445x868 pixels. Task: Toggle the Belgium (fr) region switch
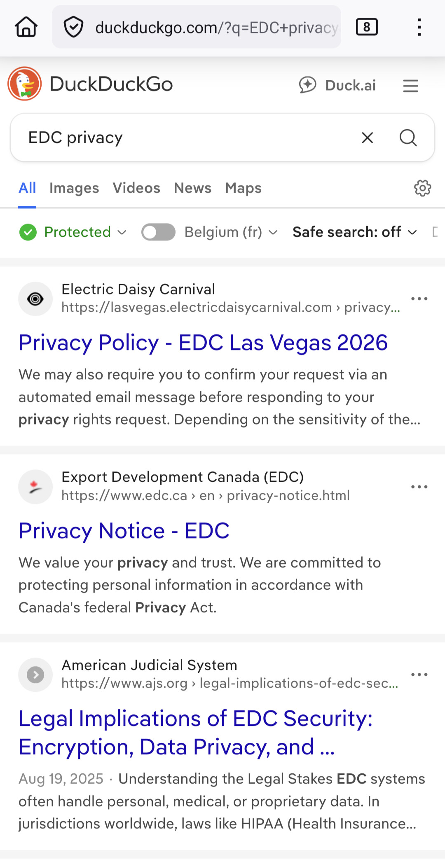tap(158, 232)
